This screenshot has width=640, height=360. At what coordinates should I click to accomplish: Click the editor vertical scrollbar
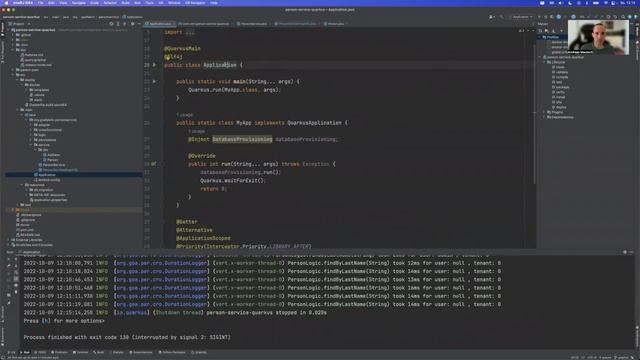coord(534,114)
